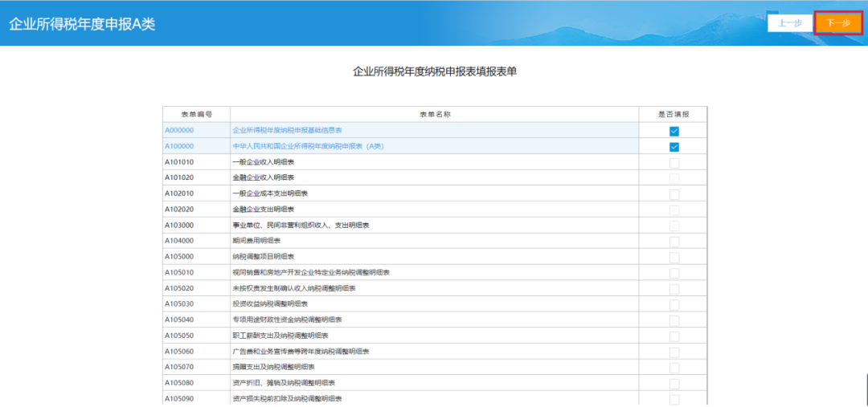Select the 一般企业成本支出明细表 name cell
This screenshot has width=868, height=407.
tap(436, 193)
